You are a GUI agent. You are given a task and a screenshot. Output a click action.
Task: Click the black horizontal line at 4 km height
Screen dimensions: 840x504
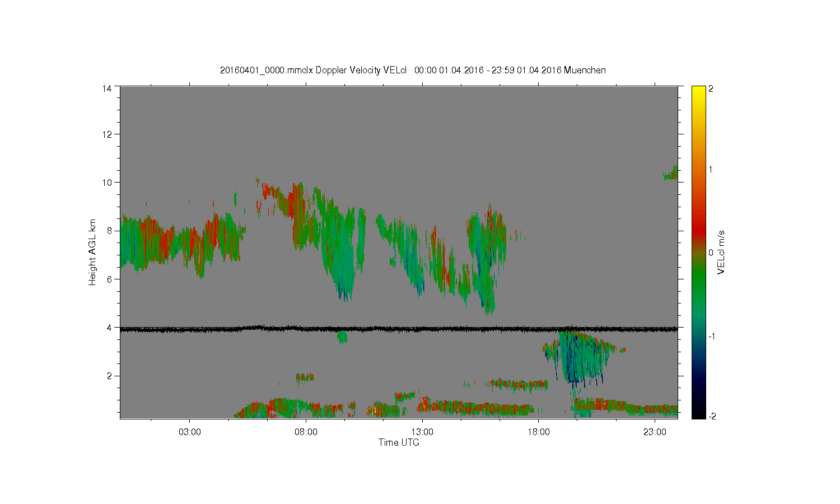point(399,329)
